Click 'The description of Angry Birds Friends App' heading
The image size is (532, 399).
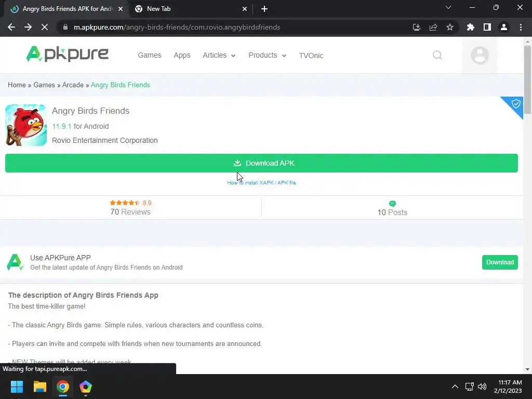pyautogui.click(x=83, y=295)
